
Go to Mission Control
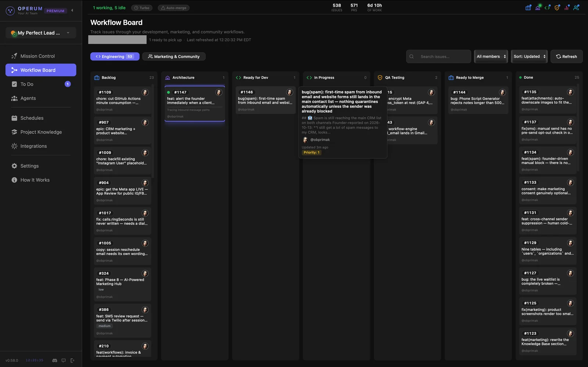click(41, 56)
